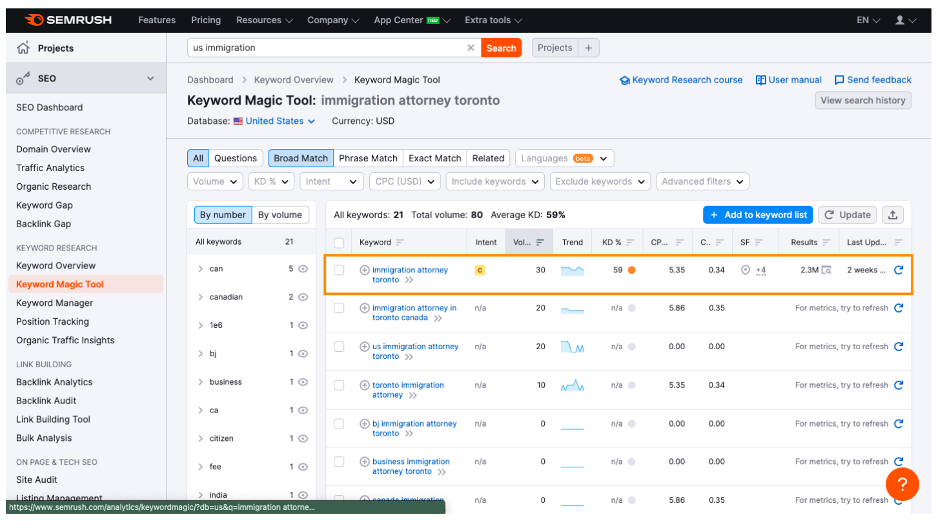936x528 pixels.
Task: Click the Add to keyword list button
Action: pyautogui.click(x=757, y=215)
